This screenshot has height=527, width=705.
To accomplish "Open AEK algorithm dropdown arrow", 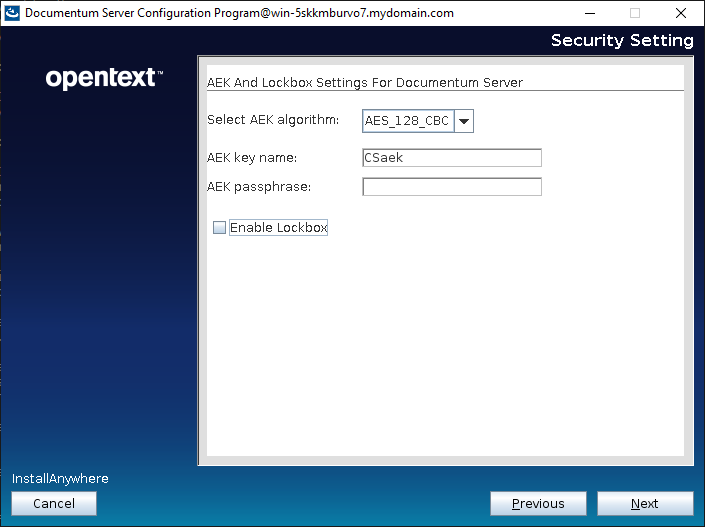I will [x=464, y=121].
